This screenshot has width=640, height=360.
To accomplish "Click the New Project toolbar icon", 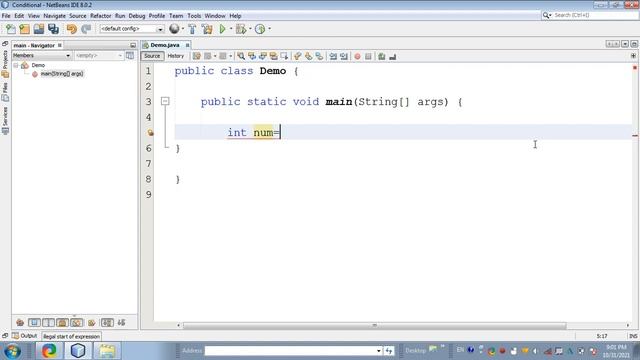I will coord(25,29).
